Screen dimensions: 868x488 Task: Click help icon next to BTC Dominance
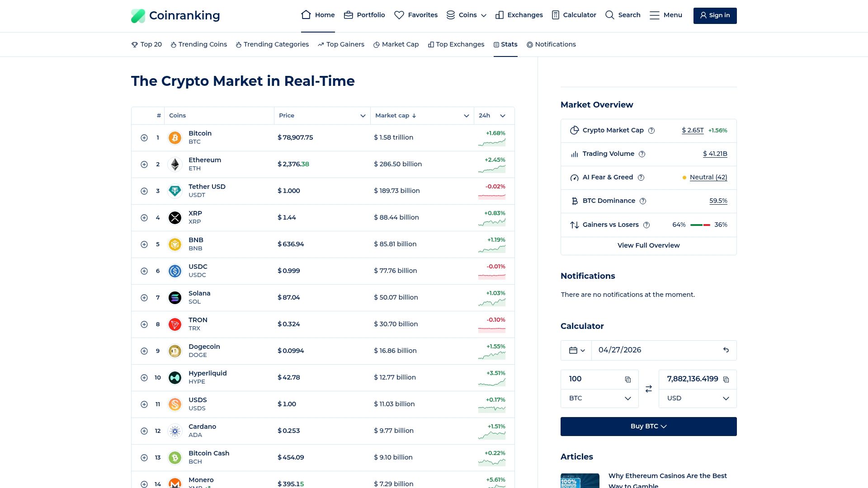tap(643, 201)
